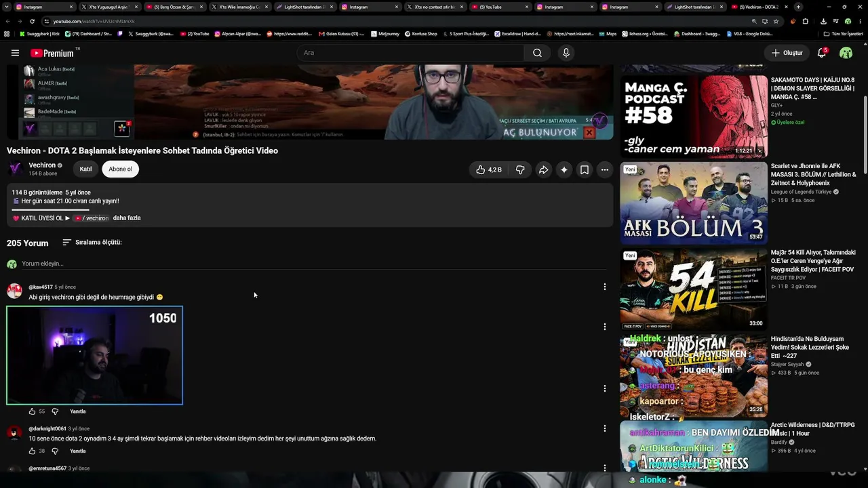Image resolution: width=868 pixels, height=488 pixels.
Task: Save the video with the bookmark icon
Action: click(584, 169)
